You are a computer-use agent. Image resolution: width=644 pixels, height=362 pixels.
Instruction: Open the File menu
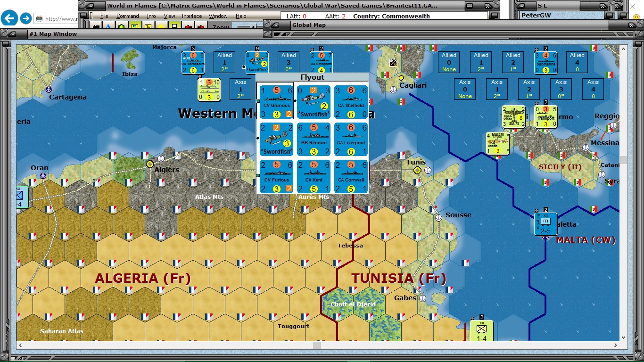click(104, 16)
